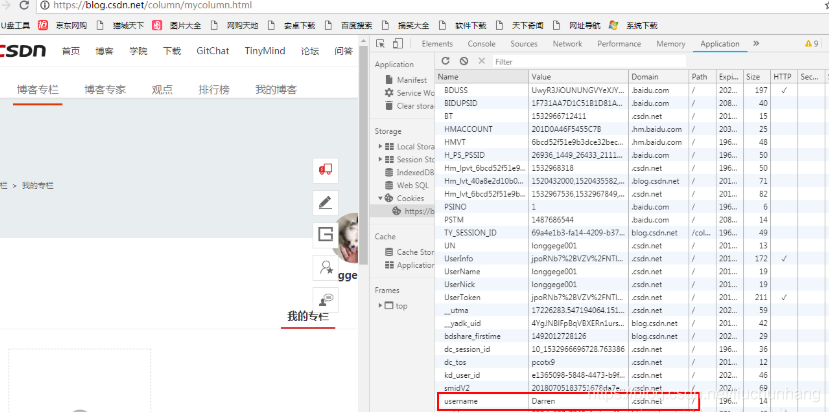
Task: Switch to the Elements tab
Action: point(437,44)
